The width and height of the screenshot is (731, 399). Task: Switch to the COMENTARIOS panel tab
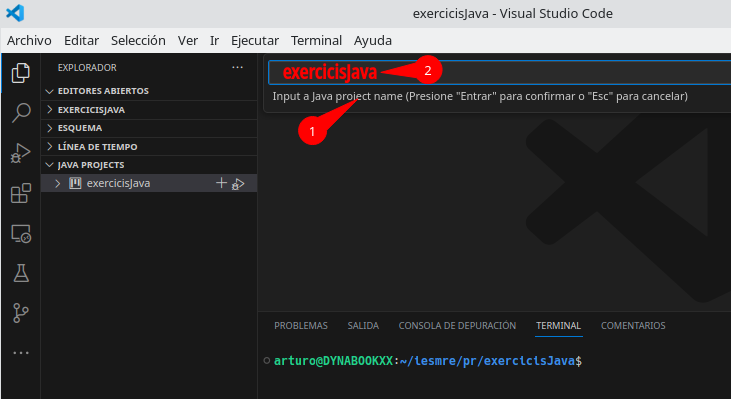click(633, 325)
